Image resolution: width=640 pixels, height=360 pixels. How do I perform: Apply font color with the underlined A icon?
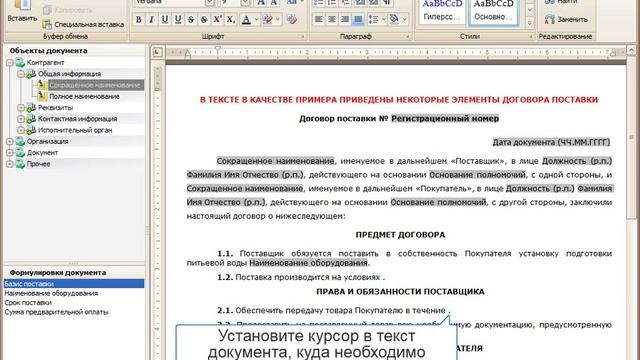[246, 19]
